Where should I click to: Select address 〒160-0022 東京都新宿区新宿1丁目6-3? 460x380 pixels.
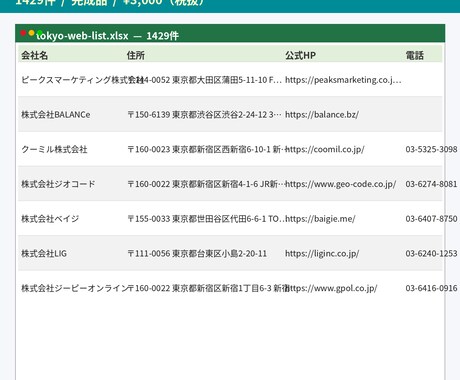pos(208,288)
